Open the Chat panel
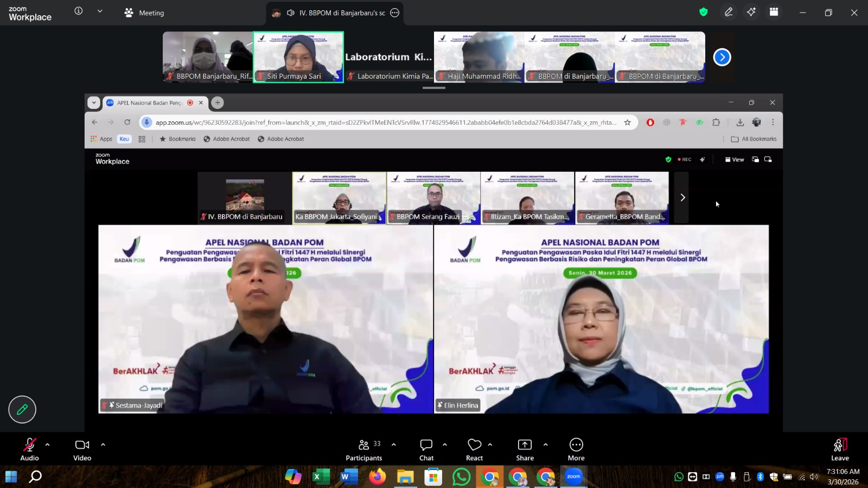 point(426,450)
